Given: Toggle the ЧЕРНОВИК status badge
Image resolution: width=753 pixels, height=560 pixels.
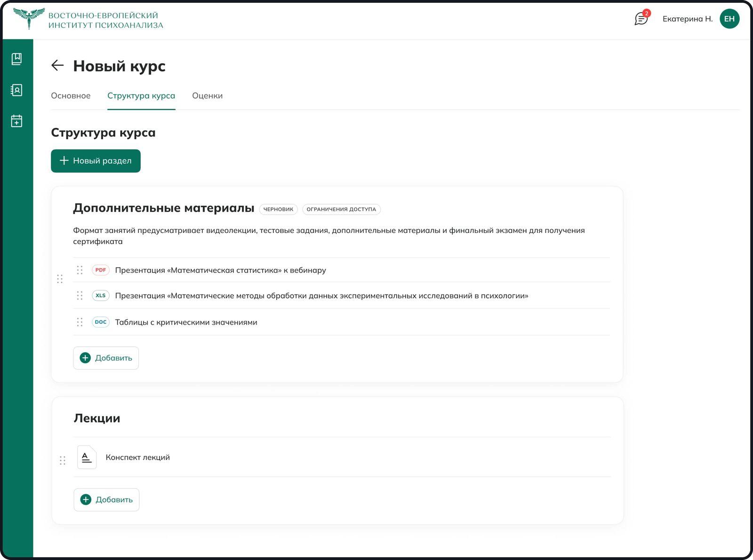Looking at the screenshot, I should 278,209.
